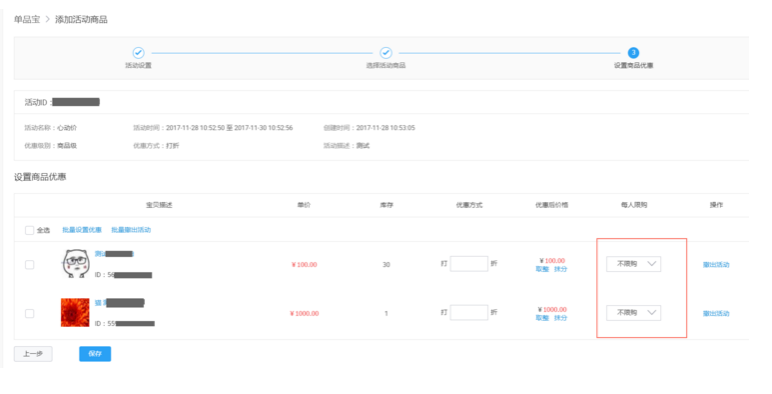Click 单品宝 in the breadcrumb
This screenshot has width=772, height=394.
27,20
